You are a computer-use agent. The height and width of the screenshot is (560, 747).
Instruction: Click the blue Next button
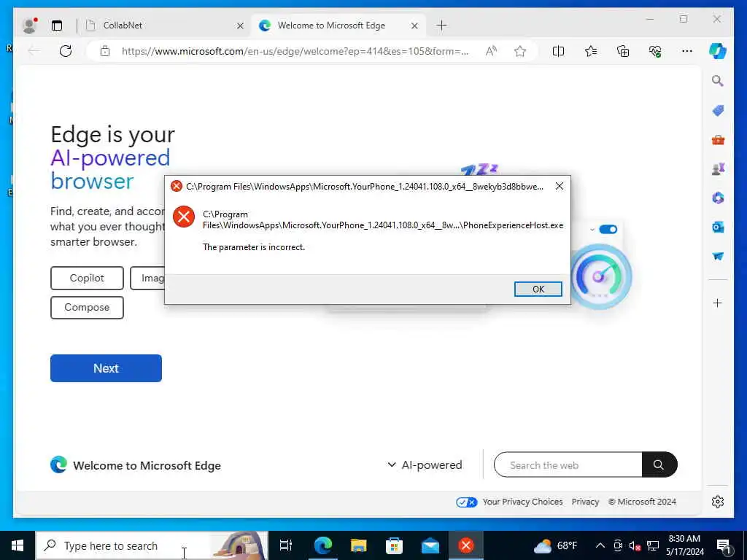click(106, 368)
